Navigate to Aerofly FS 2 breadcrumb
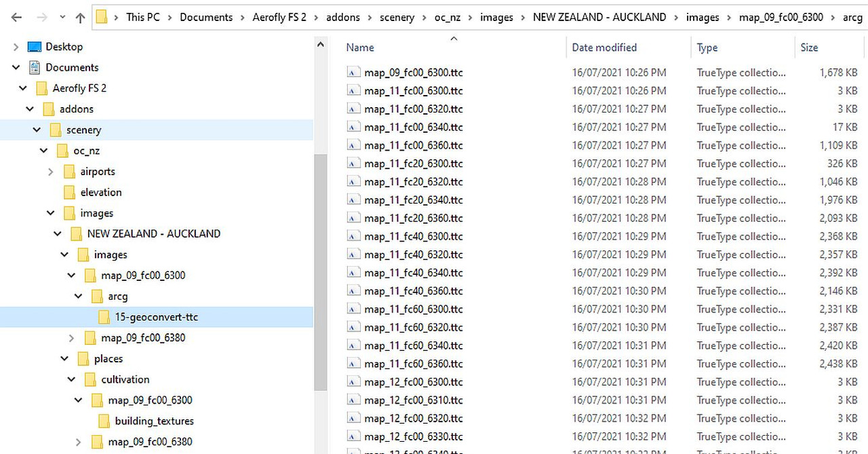Viewport: 868px width, 454px height. click(x=280, y=18)
